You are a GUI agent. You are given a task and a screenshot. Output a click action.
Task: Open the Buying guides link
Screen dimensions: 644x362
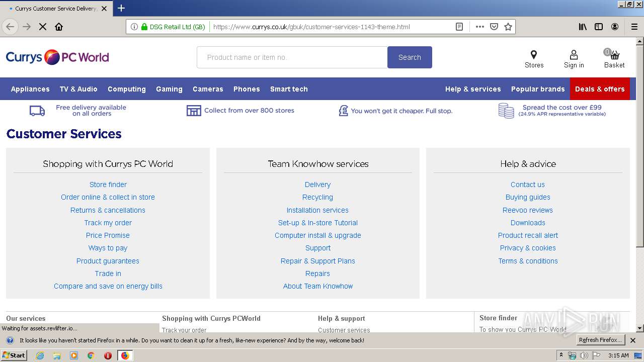pos(528,197)
